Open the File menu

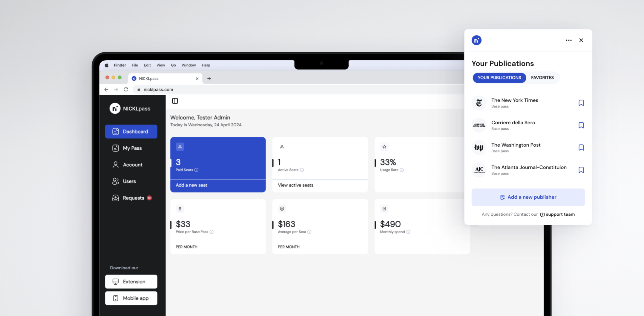click(x=135, y=65)
